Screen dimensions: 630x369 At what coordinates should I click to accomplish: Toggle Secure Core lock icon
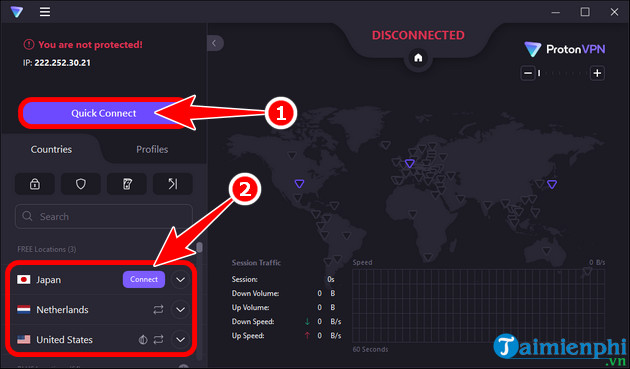[35, 184]
